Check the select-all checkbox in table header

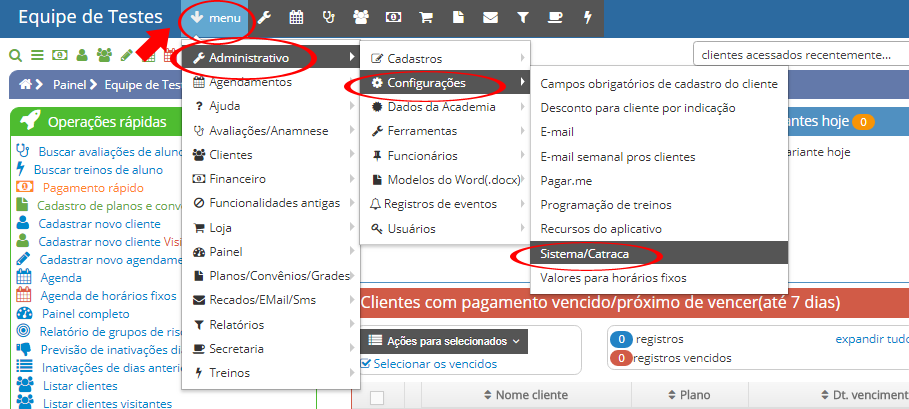click(377, 397)
